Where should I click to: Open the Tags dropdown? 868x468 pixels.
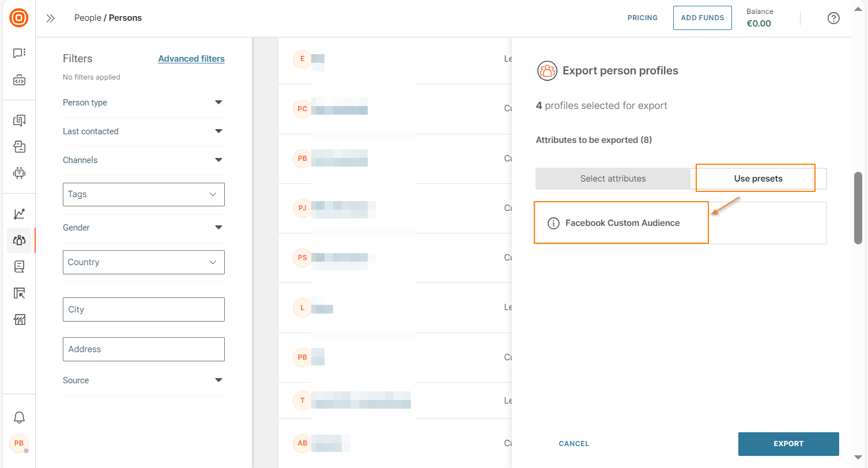pos(144,194)
